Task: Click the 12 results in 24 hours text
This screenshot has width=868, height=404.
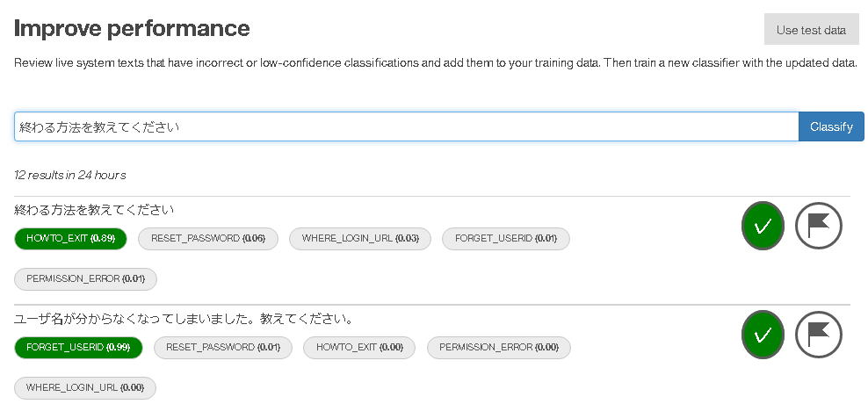Action: (x=69, y=176)
